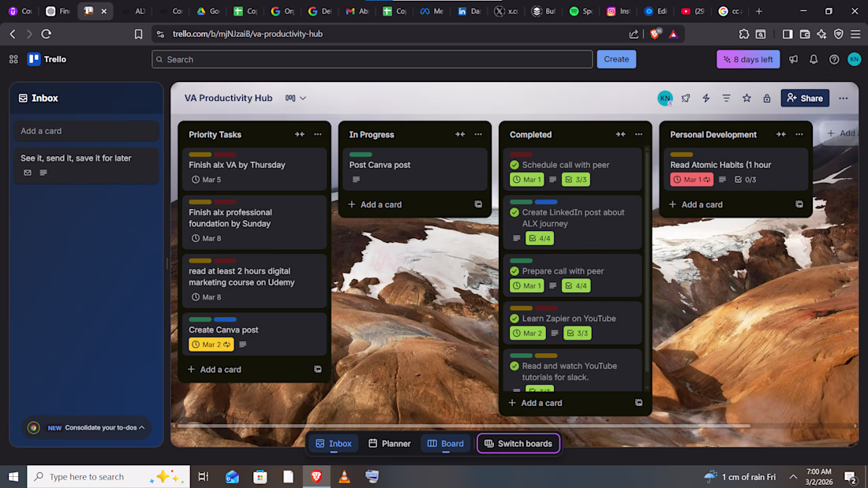The height and width of the screenshot is (488, 868).
Task: Open Finish alx VA by Thursday card
Action: coord(255,169)
